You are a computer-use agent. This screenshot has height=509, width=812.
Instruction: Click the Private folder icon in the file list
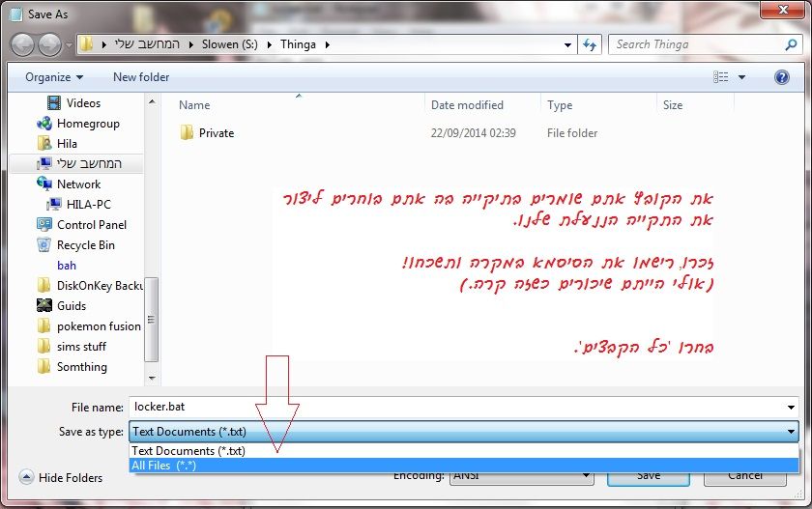click(187, 133)
